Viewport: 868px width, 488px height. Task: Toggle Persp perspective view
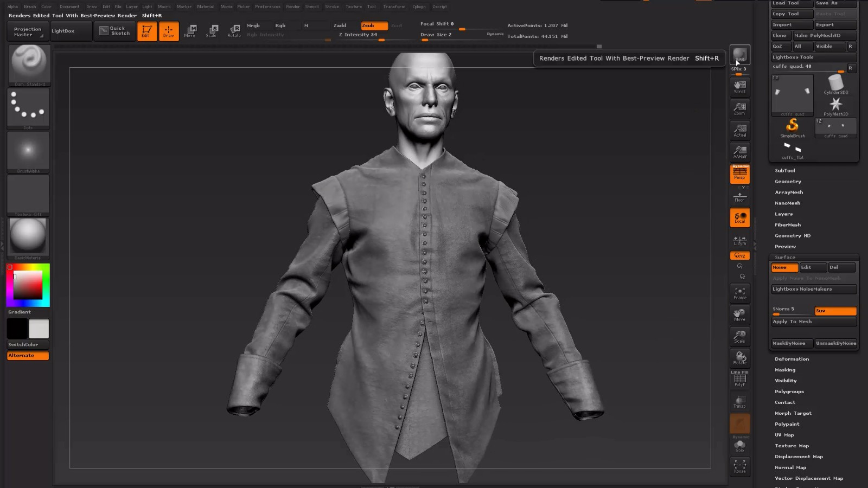[x=739, y=174]
